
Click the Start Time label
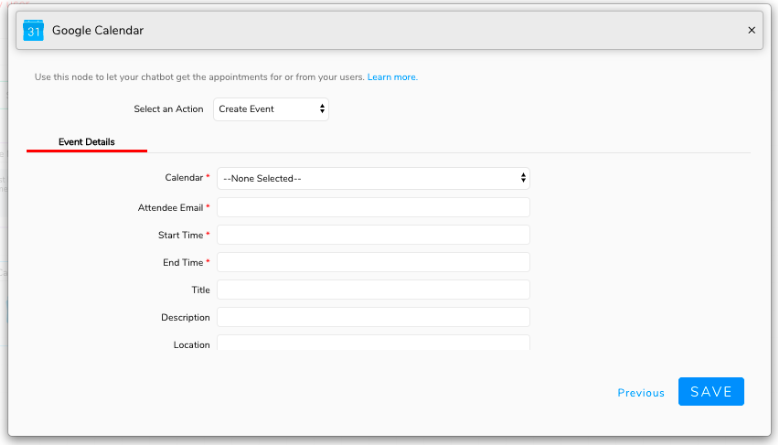point(181,235)
